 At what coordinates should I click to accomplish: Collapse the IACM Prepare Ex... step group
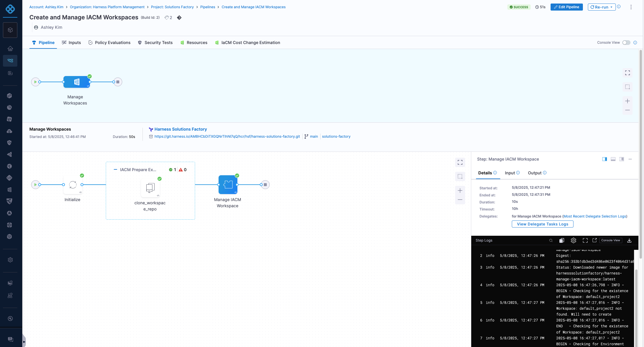(115, 170)
